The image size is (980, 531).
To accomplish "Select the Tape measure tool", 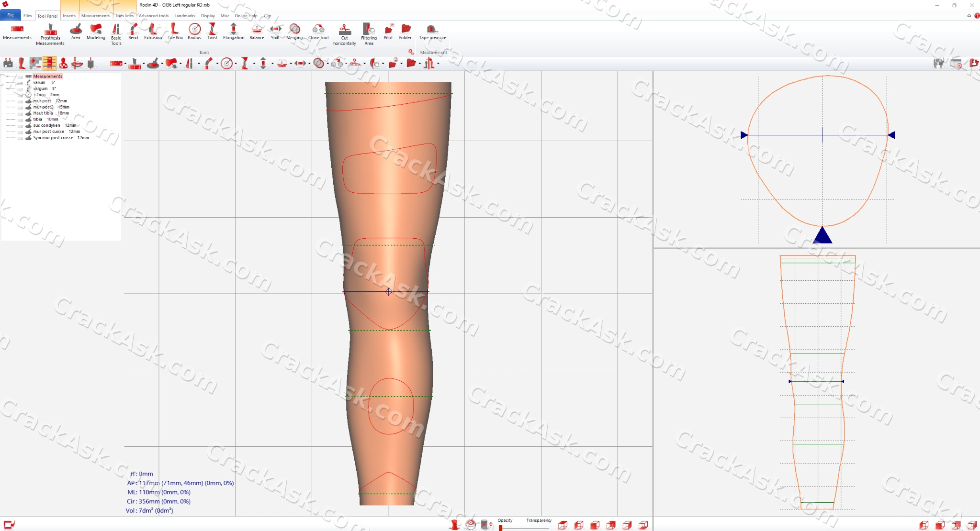I will [x=432, y=32].
